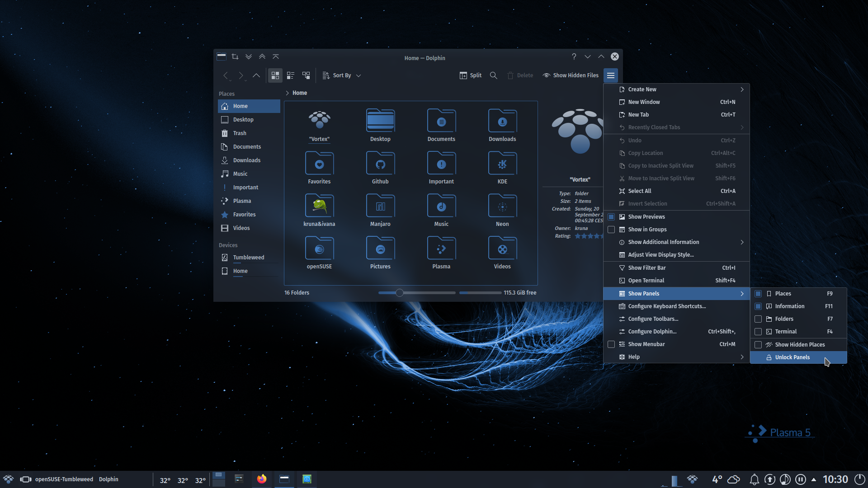Open Configure Toolbars entry
This screenshot has height=488, width=868.
pos(676,319)
